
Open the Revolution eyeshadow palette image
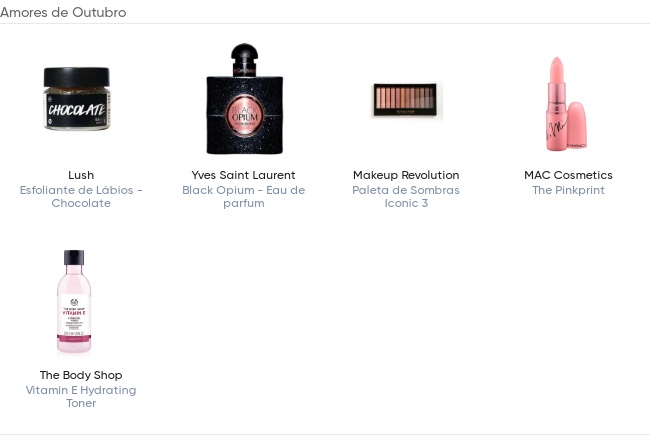[405, 100]
